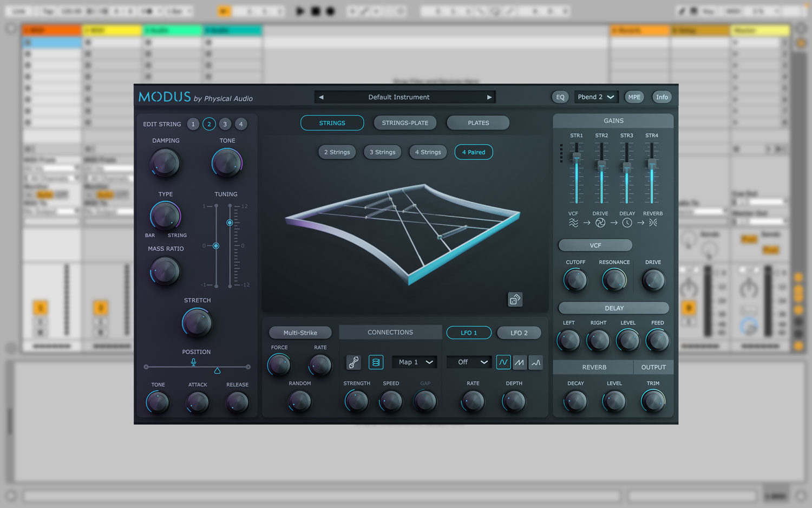812x508 pixels.
Task: Open the LFO 1 tab
Action: 469,333
